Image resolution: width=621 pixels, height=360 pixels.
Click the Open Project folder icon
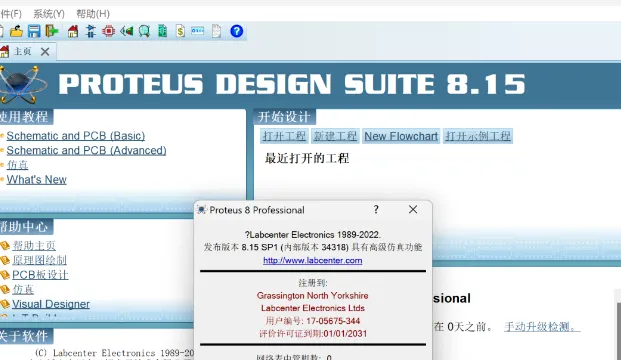coord(16,31)
